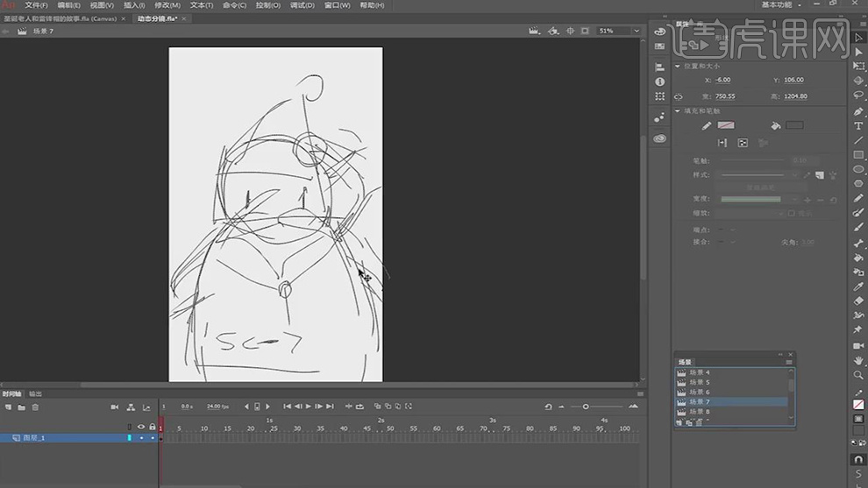Select the Hand tool
The width and height of the screenshot is (868, 488).
coord(858,360)
